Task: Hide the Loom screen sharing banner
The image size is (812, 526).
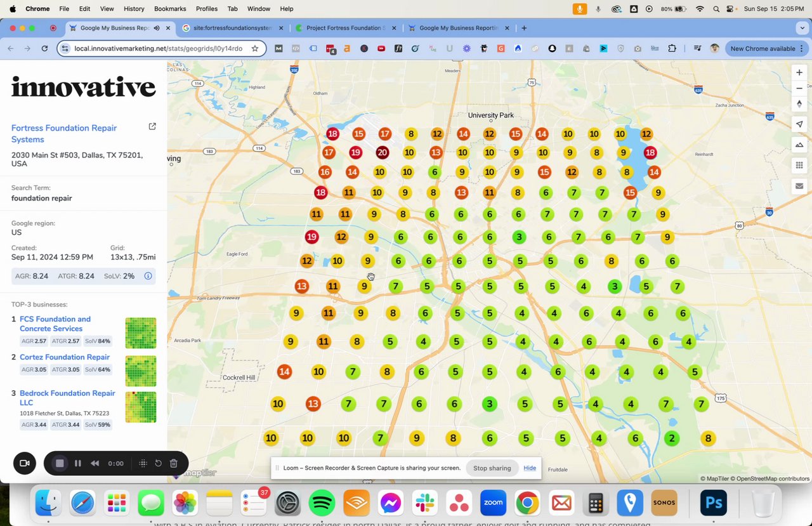Action: (530, 468)
